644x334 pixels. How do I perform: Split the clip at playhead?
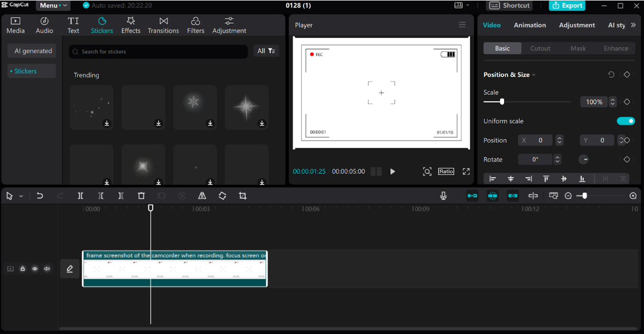81,195
